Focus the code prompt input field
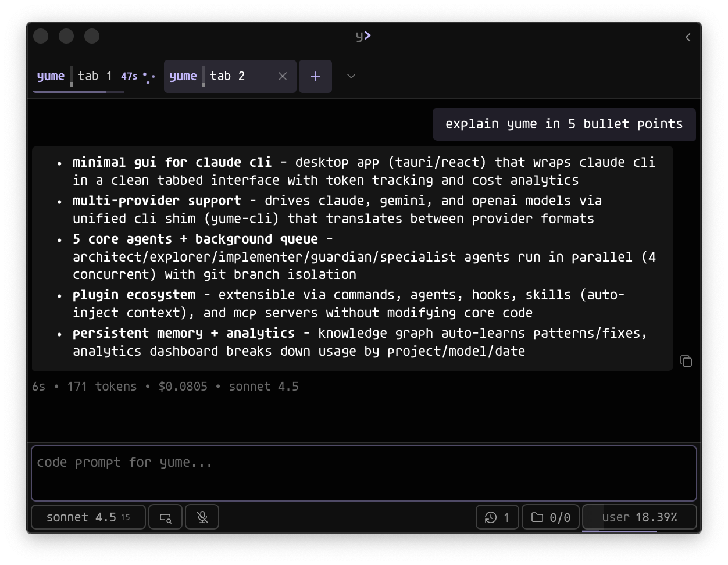Image resolution: width=728 pixels, height=565 pixels. tap(363, 473)
